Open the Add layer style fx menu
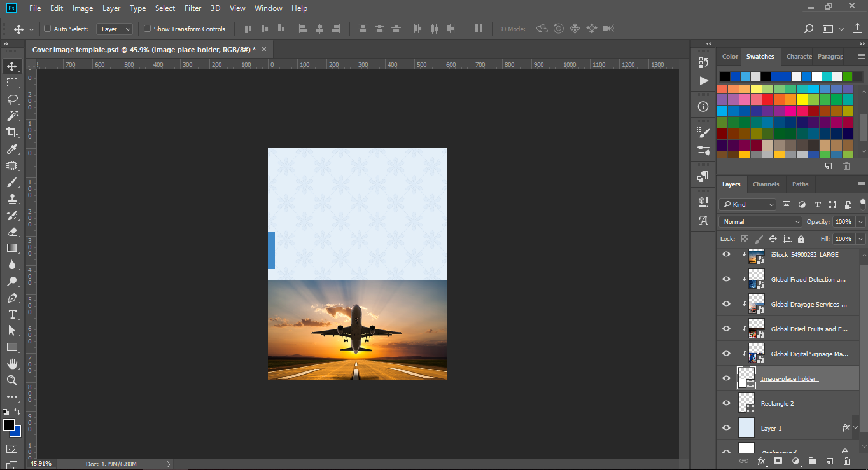Image resolution: width=868 pixels, height=470 pixels. (x=762, y=460)
